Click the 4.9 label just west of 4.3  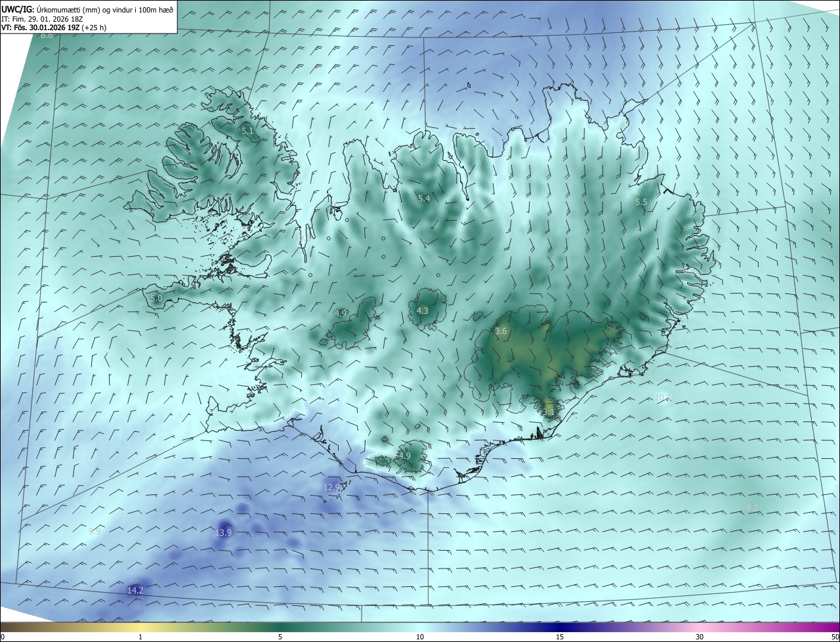[340, 313]
